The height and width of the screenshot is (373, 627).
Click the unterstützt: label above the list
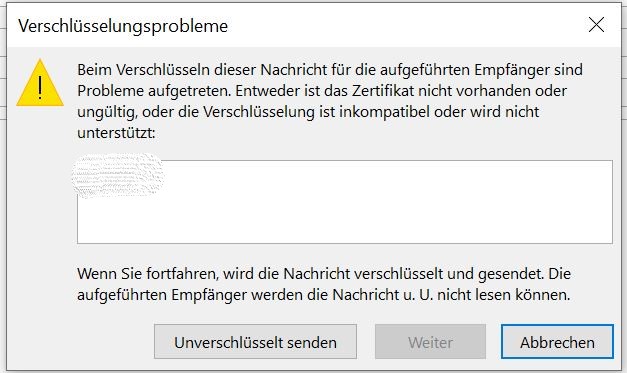coord(116,132)
